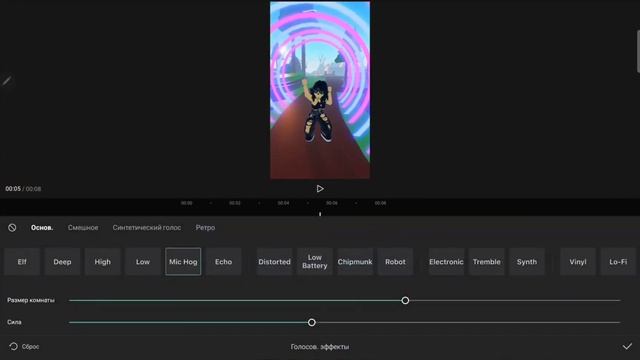640x360 pixels.
Task: Click the confirm checkmark icon
Action: (627, 347)
